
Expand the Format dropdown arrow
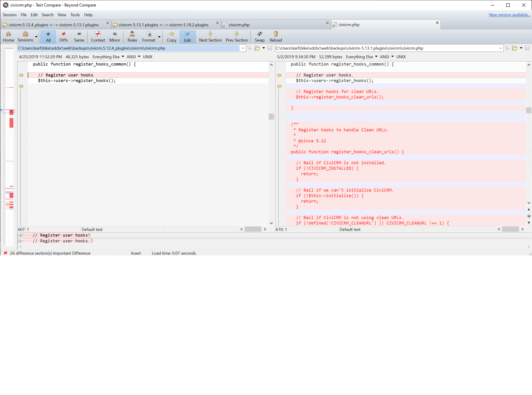pyautogui.click(x=159, y=37)
